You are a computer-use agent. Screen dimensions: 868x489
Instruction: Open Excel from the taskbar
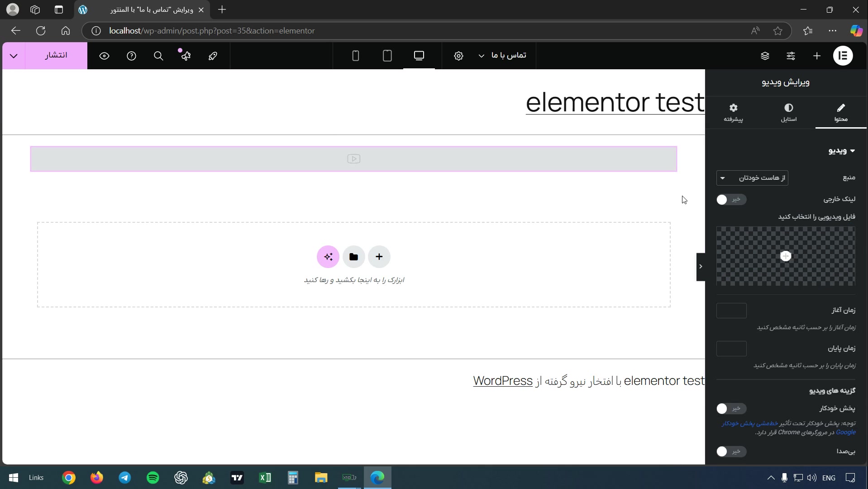[265, 478]
